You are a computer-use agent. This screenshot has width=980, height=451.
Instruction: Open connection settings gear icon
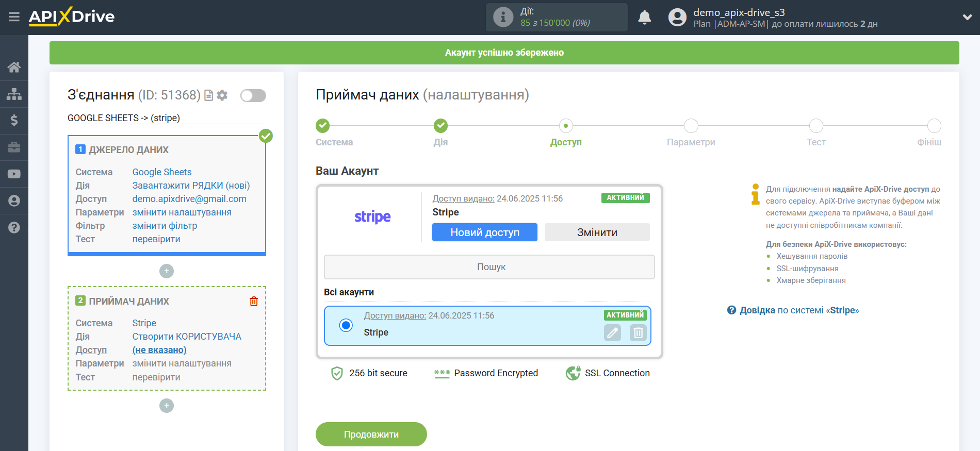click(222, 95)
